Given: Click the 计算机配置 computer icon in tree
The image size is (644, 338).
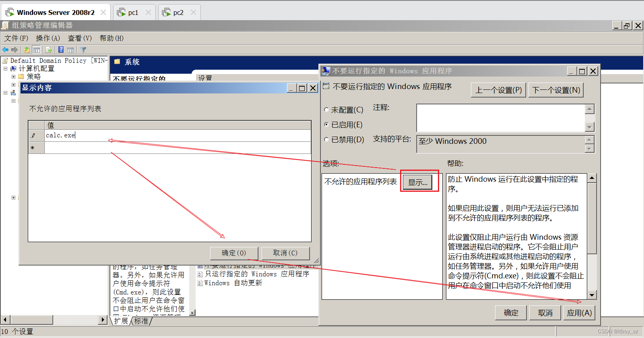Looking at the screenshot, I should [x=13, y=68].
